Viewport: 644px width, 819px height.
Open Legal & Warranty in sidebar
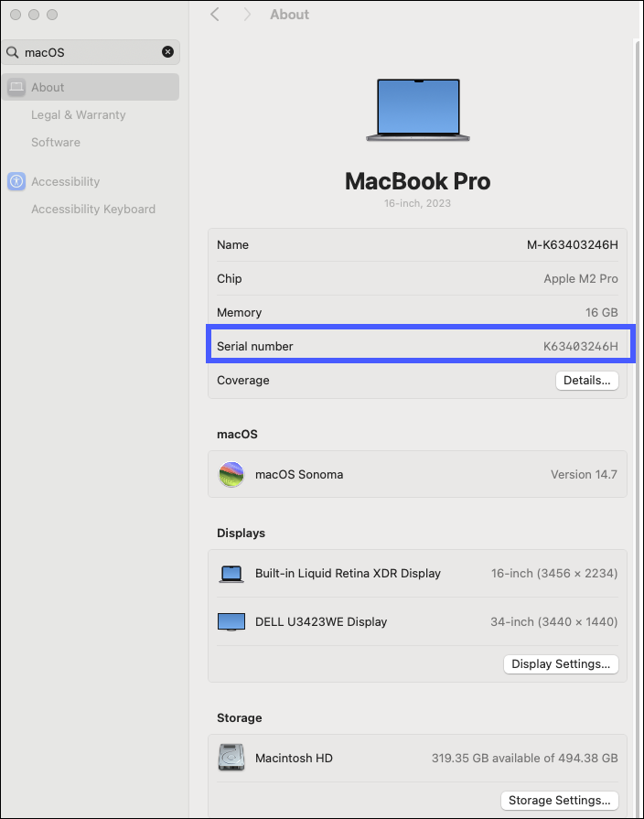pyautogui.click(x=79, y=115)
